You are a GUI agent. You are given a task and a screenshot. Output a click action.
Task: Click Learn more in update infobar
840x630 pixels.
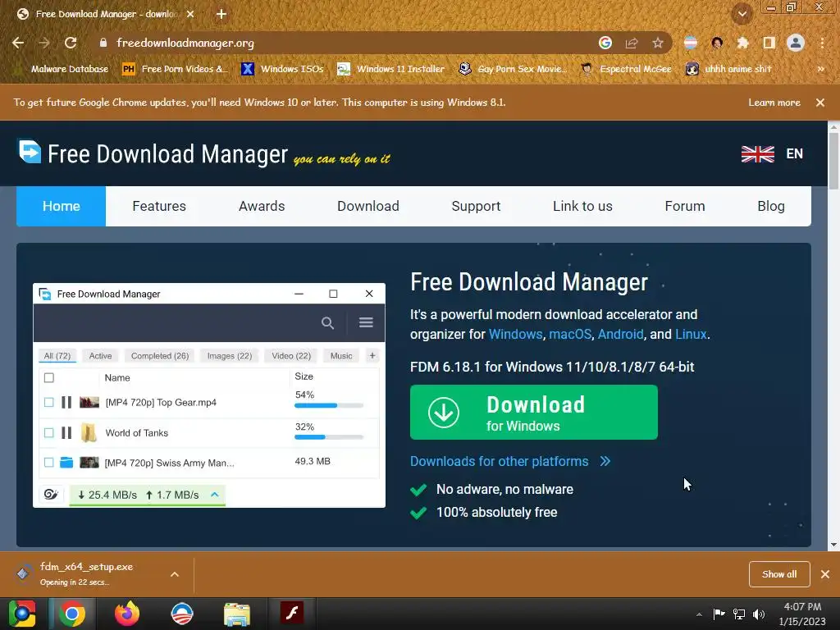(x=774, y=103)
